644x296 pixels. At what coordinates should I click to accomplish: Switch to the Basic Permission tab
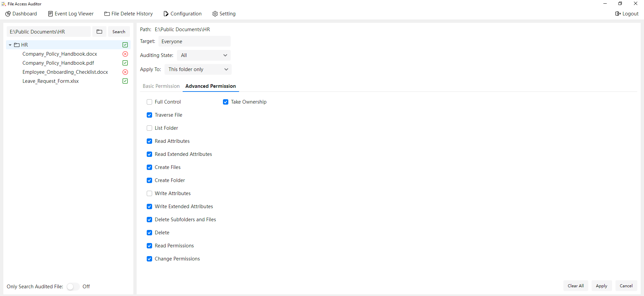[x=161, y=86]
